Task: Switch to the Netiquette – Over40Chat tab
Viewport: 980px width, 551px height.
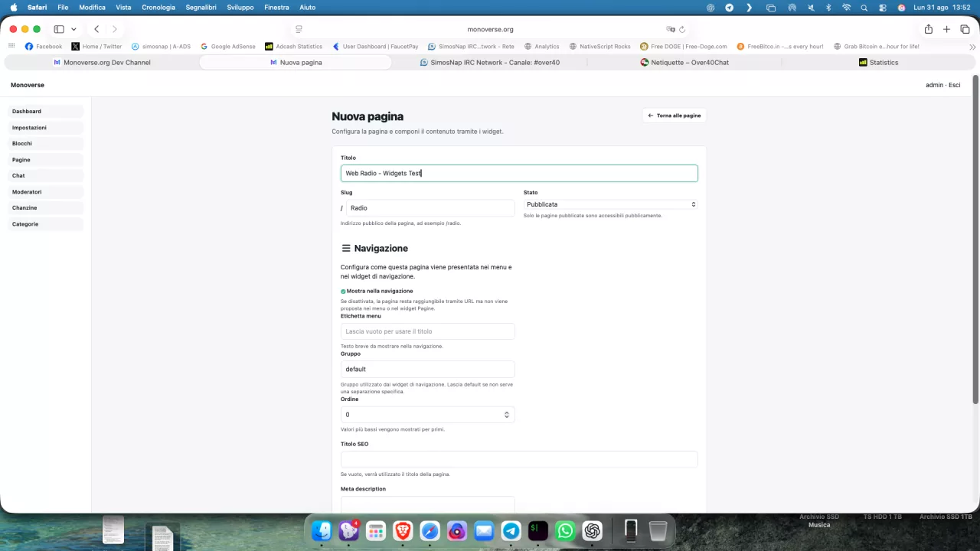Action: 684,62
